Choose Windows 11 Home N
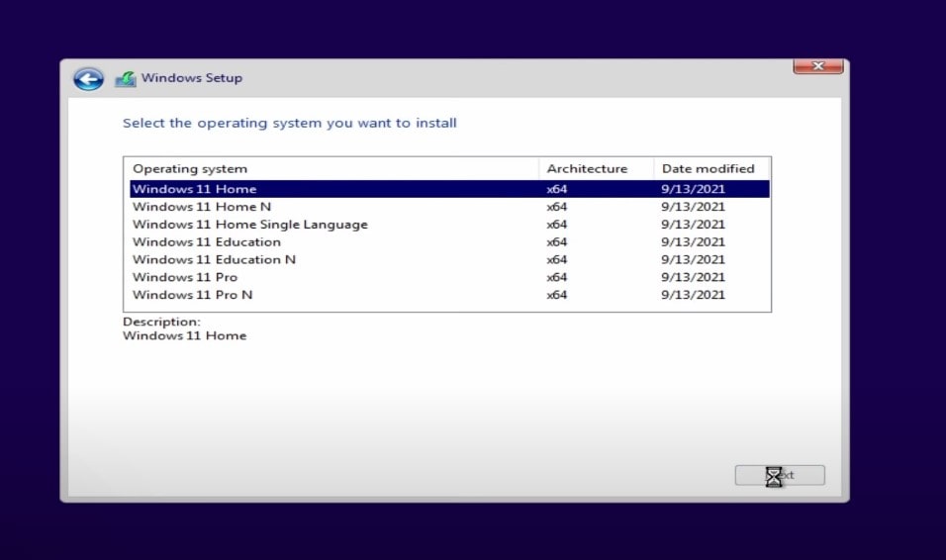The height and width of the screenshot is (560, 946). pyautogui.click(x=201, y=207)
